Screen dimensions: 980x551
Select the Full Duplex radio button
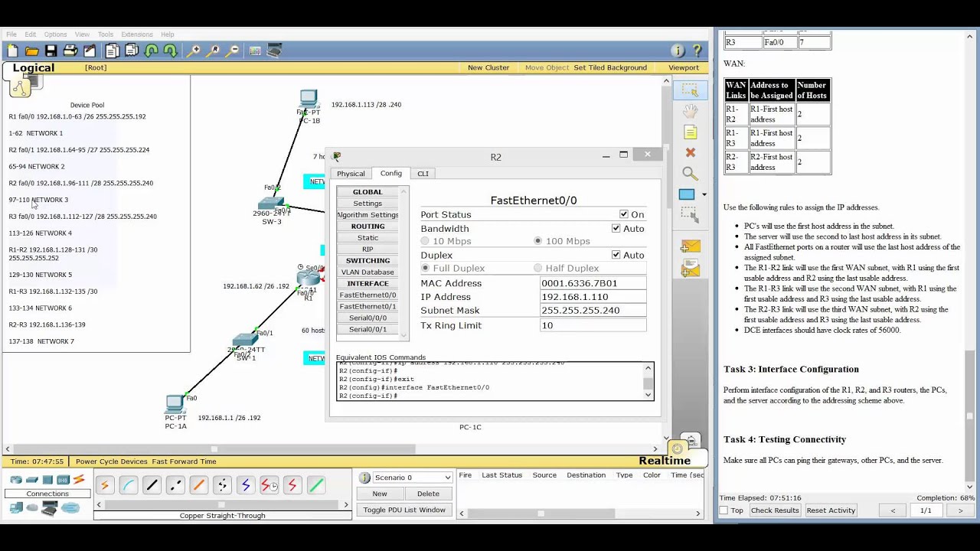pyautogui.click(x=425, y=268)
